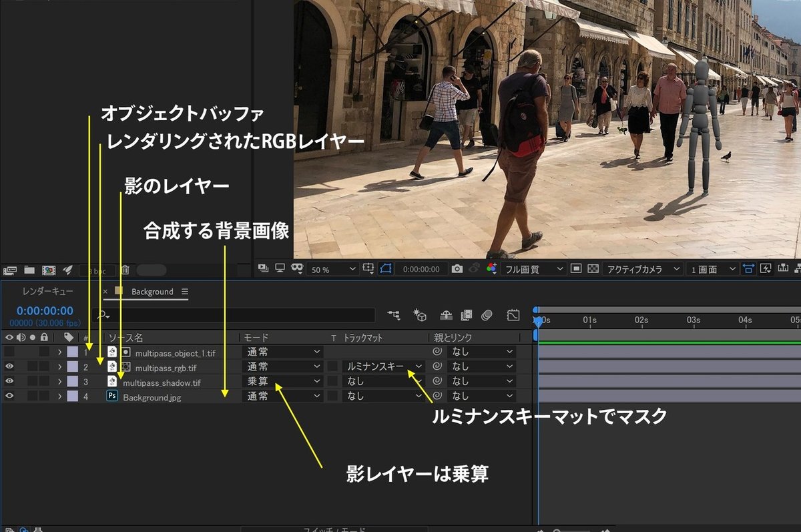
Task: Enable the motion blur icon in timeline
Action: (x=487, y=315)
